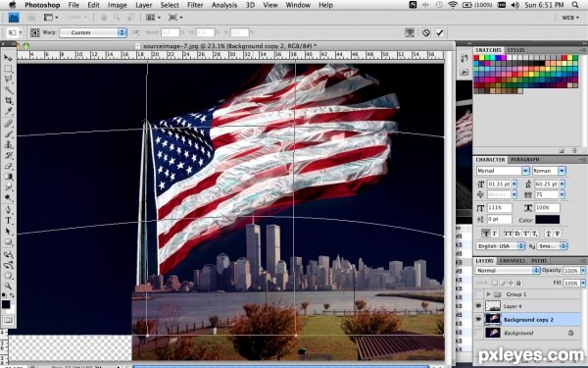The width and height of the screenshot is (588, 368).
Task: Commit the warp transform with checkmark
Action: 440,32
